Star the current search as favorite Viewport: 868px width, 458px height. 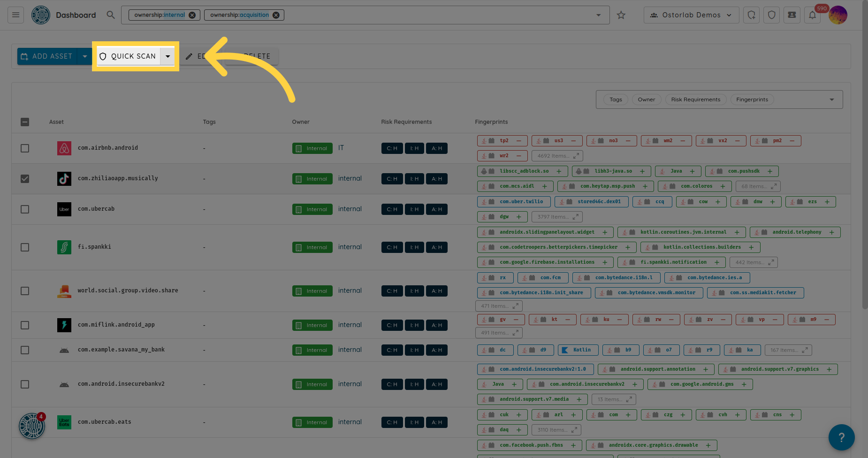[621, 15]
